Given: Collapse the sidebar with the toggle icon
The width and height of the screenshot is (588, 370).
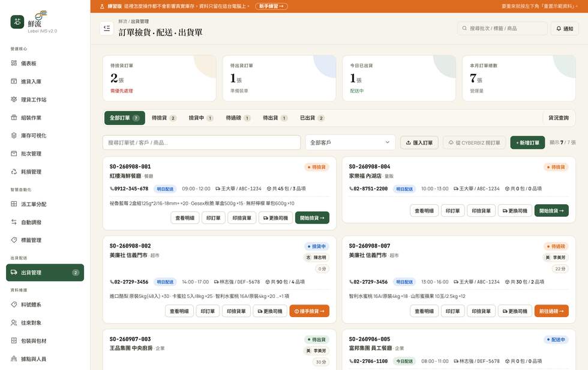Looking at the screenshot, I should pyautogui.click(x=107, y=28).
